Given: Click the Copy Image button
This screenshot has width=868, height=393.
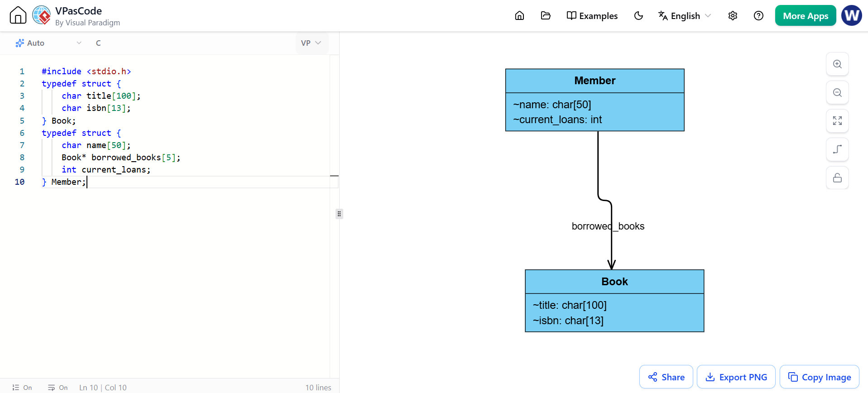Looking at the screenshot, I should tap(820, 377).
